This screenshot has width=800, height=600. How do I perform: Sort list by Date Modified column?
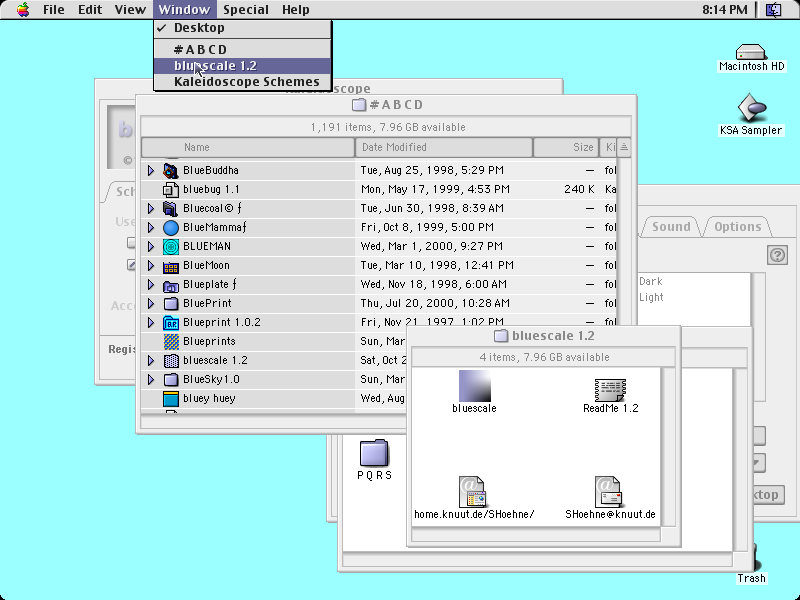[444, 147]
